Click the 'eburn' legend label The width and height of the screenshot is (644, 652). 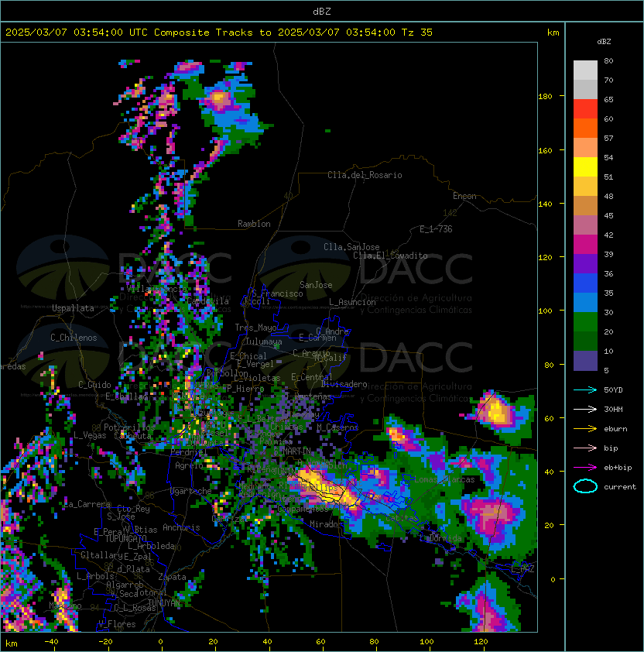(x=615, y=429)
